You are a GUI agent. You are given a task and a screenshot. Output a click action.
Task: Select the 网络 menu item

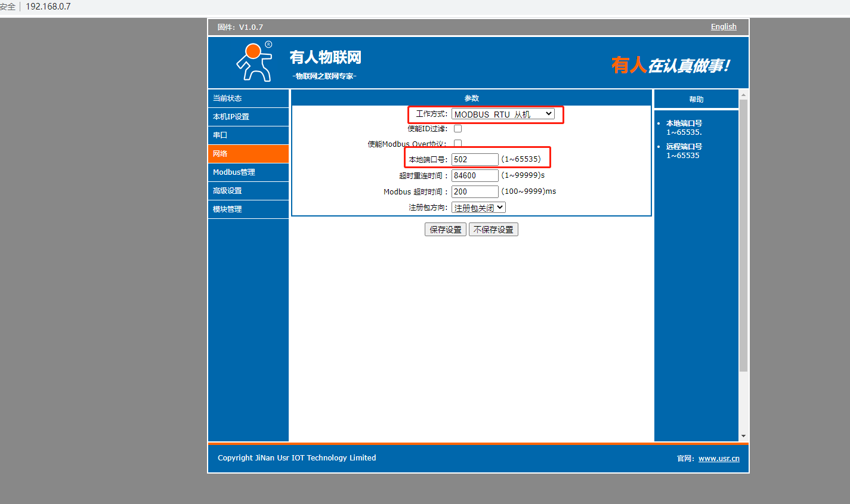point(248,154)
